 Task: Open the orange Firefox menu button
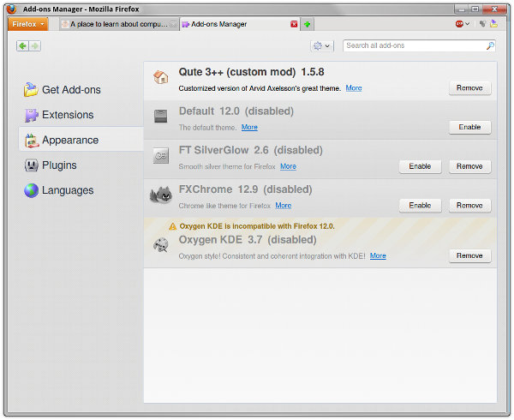pyautogui.click(x=28, y=24)
